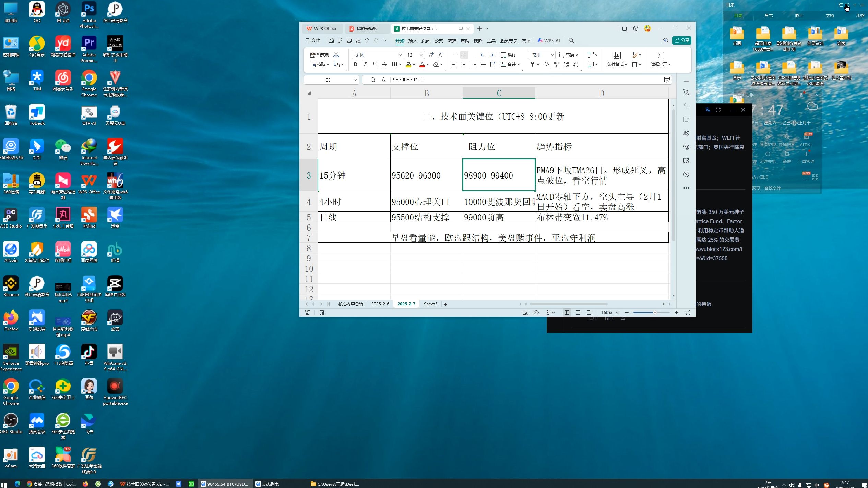Switch to the 2025-2-6 sheet tab
Image resolution: width=868 pixels, height=488 pixels.
[380, 304]
